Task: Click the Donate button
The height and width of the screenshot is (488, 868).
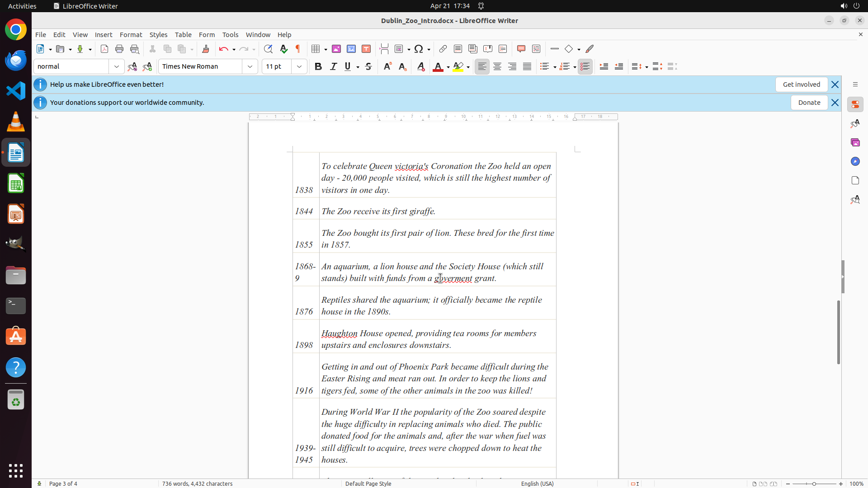Action: click(809, 103)
